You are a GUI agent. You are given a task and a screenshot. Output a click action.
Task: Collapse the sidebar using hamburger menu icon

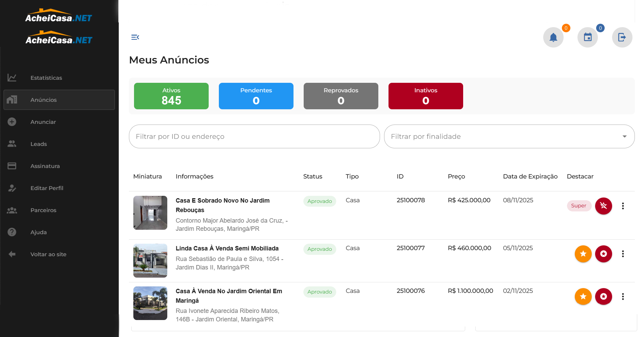coord(135,37)
